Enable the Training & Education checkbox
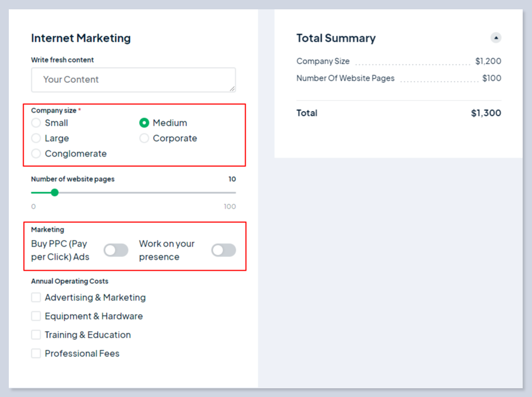Image resolution: width=532 pixels, height=397 pixels. coord(36,335)
